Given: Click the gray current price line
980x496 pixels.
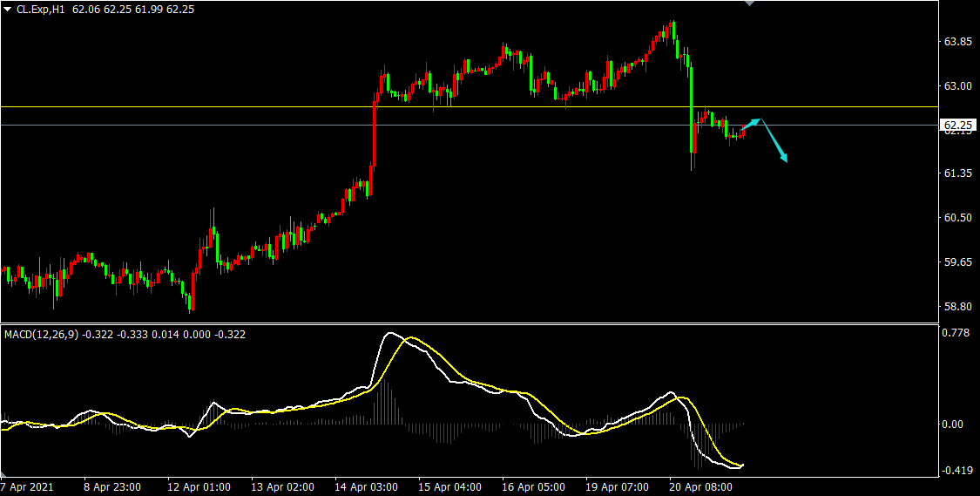Looking at the screenshot, I should pos(261,125).
